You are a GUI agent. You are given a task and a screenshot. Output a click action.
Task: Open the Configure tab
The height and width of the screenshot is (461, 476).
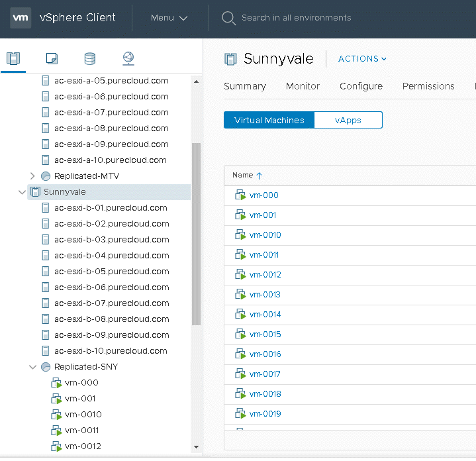tap(361, 86)
